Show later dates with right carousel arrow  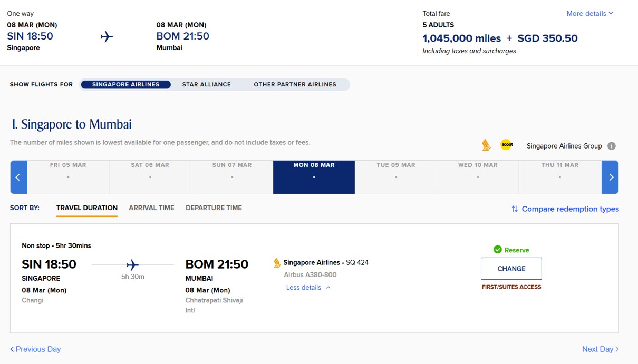pos(611,177)
